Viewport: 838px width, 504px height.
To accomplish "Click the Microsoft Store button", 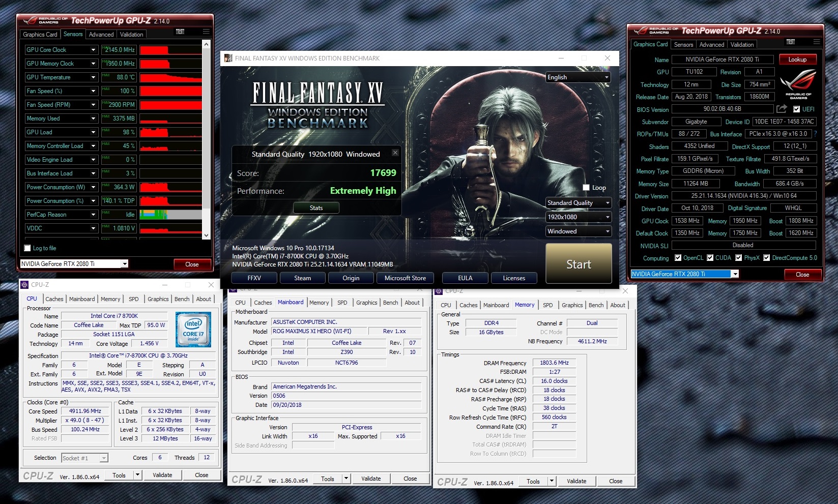I will click(405, 278).
